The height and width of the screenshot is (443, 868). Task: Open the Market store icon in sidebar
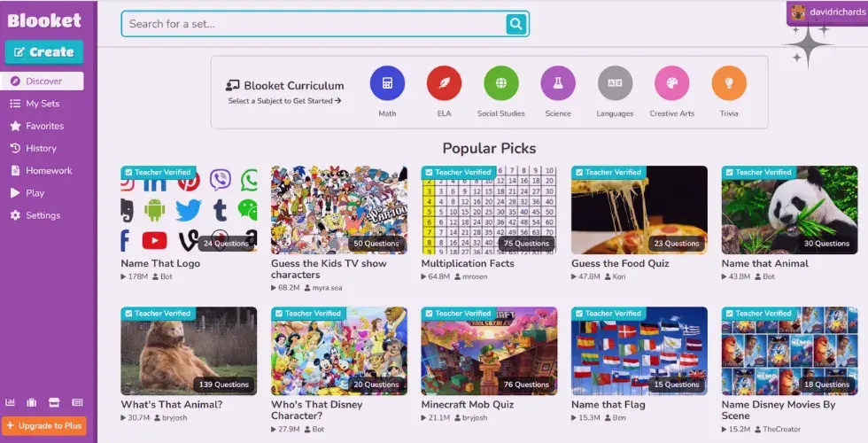54,402
